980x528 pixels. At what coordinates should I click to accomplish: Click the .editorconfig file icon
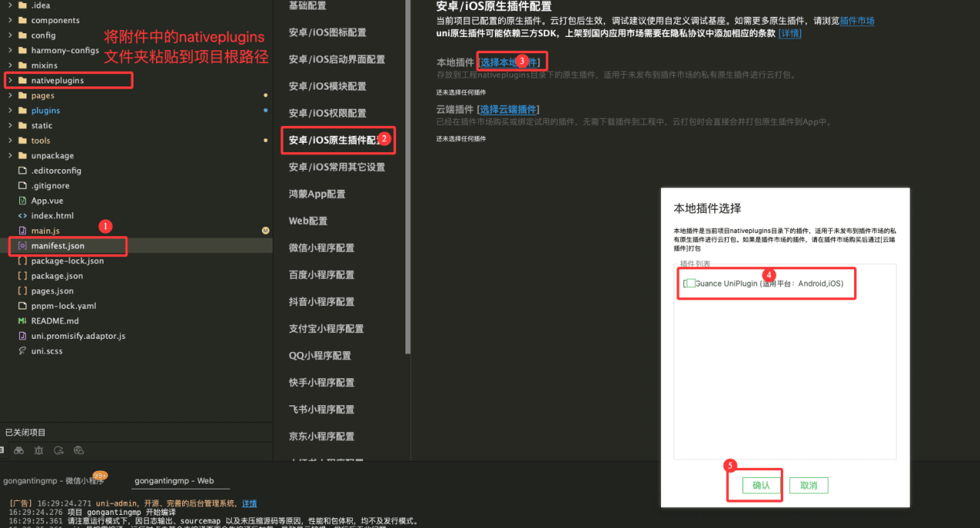click(22, 171)
